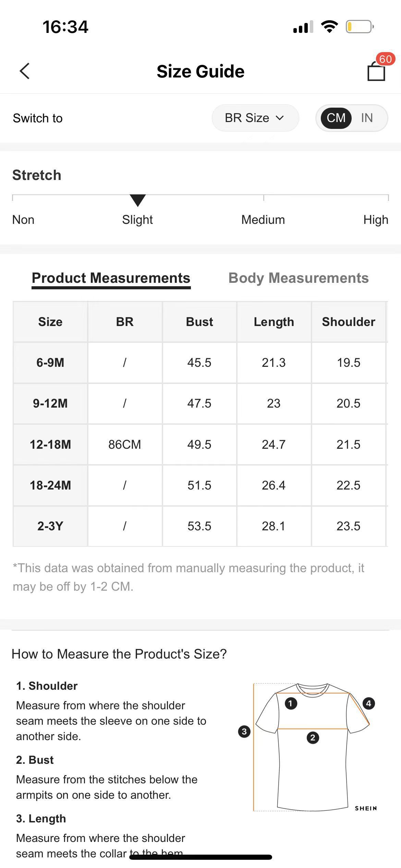Switch units to IN

click(x=367, y=118)
